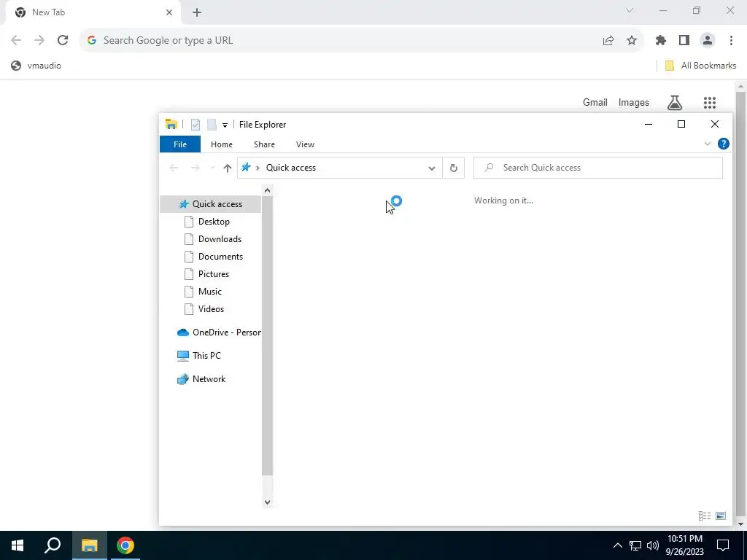Click Chrome's reload page button
Viewport: 747px width, 560px height.
tap(63, 40)
